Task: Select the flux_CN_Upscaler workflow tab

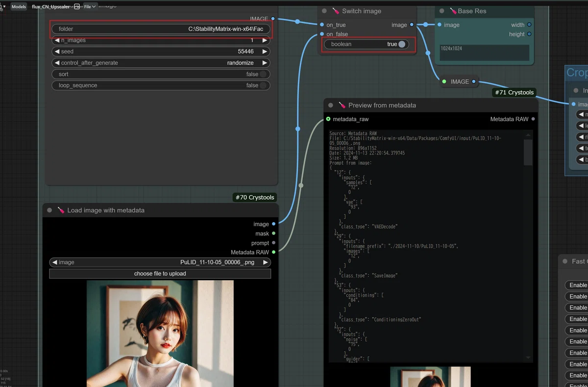Action: tap(50, 7)
